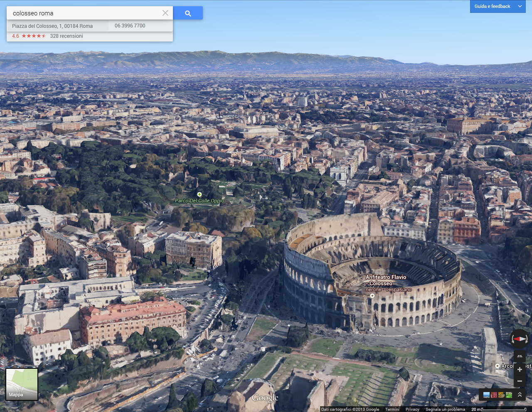Rotate view using compass right arrow
532x412 pixels.
click(527, 339)
